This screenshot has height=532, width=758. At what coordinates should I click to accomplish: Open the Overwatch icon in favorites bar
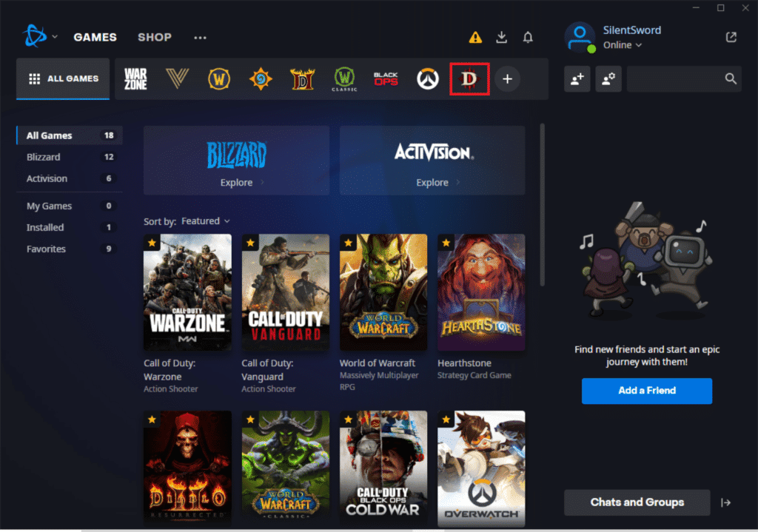pos(427,78)
